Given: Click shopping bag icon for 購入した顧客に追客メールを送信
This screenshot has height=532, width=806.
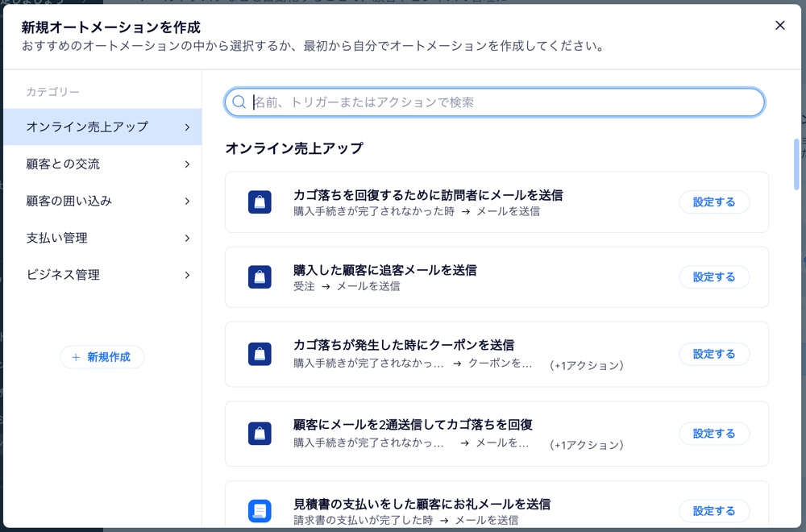Looking at the screenshot, I should 260,277.
